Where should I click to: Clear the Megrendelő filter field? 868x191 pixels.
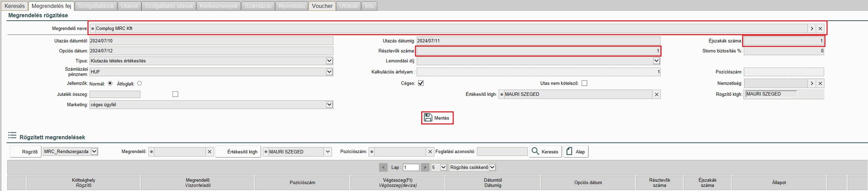[x=210, y=152]
